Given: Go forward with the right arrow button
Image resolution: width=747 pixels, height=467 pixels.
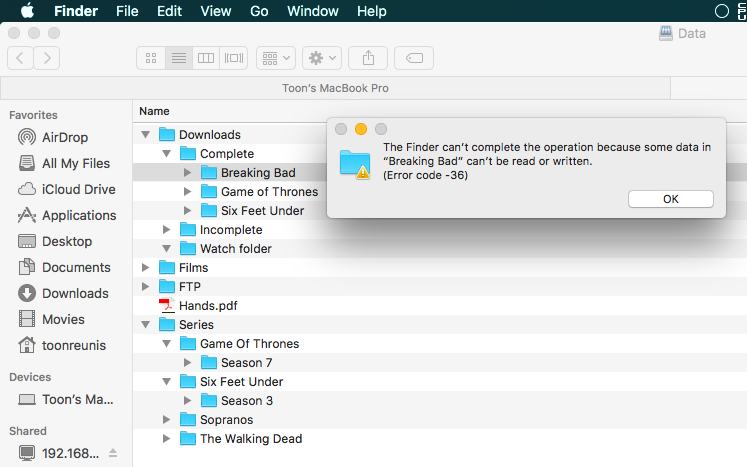Looking at the screenshot, I should tap(47, 58).
